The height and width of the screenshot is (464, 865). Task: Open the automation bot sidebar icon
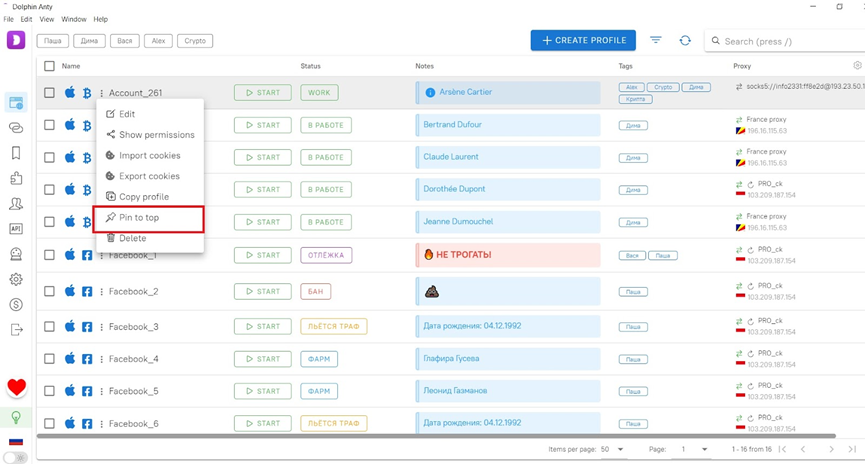[16, 254]
